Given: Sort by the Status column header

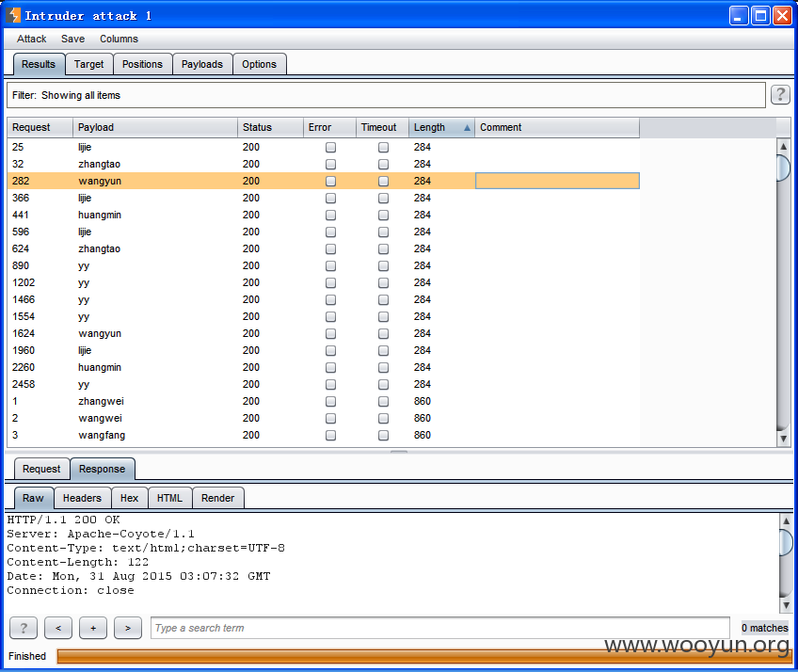Looking at the screenshot, I should tap(270, 127).
